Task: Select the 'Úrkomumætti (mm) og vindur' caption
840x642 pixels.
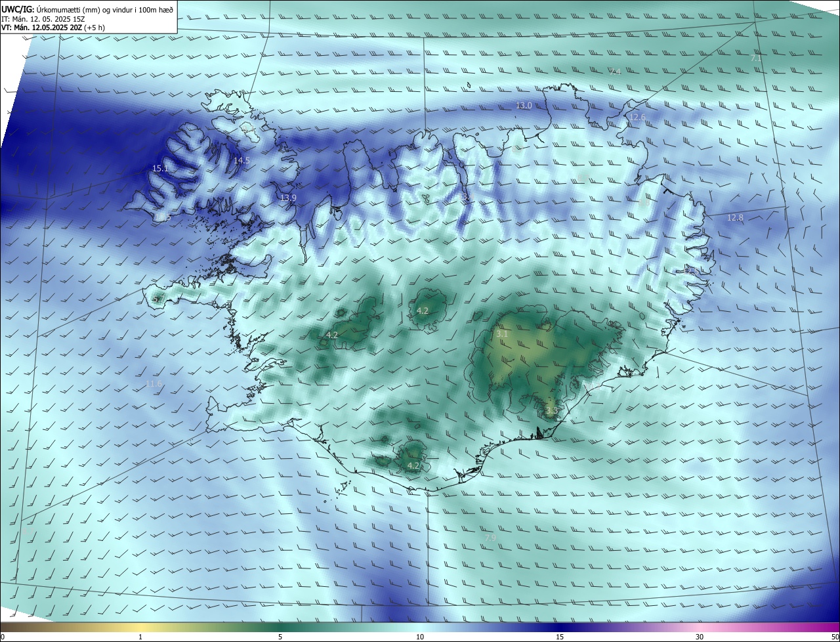Action: click(83, 10)
